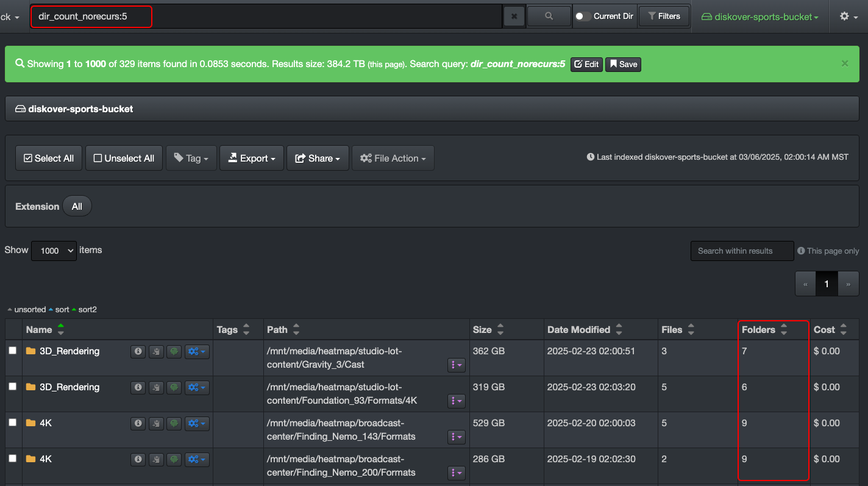
Task: Open the items-per-page 1000 dropdown
Action: (x=54, y=251)
